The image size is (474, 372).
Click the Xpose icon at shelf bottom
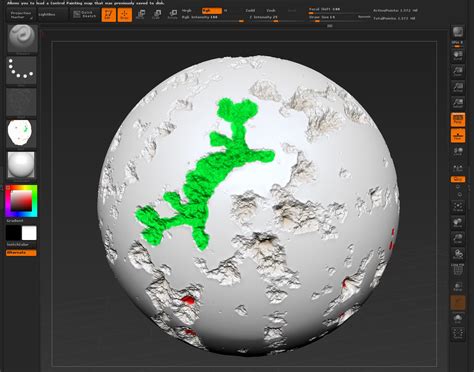click(x=458, y=334)
